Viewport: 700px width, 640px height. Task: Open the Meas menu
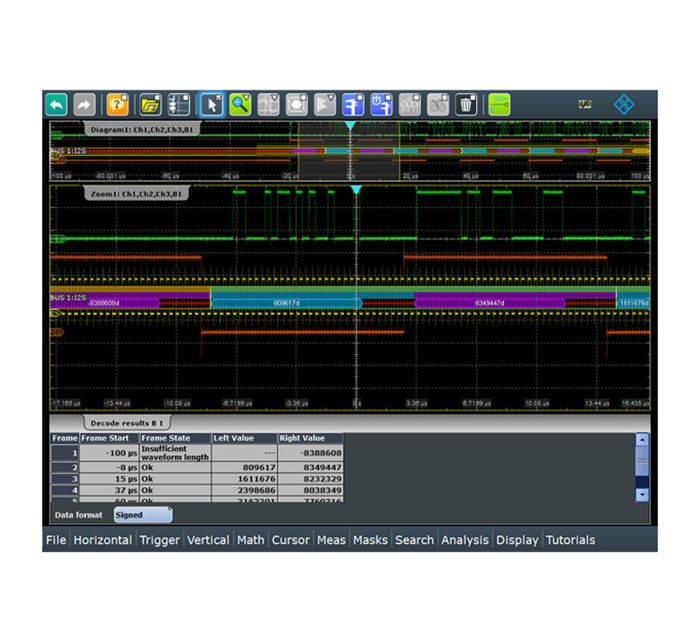click(331, 540)
